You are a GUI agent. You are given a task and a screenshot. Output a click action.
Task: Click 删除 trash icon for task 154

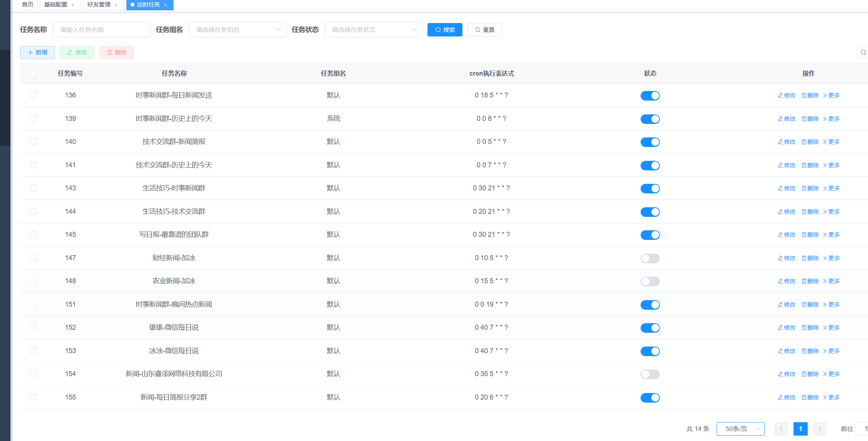pyautogui.click(x=810, y=374)
